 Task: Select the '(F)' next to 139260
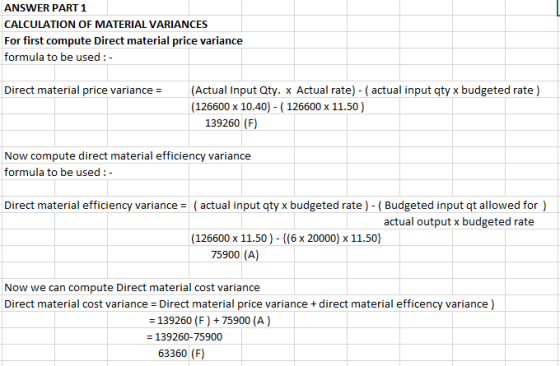click(250, 123)
